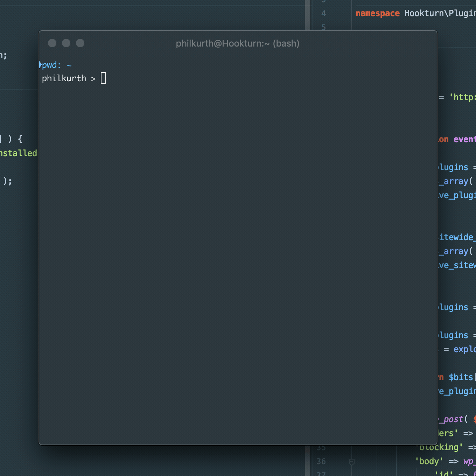Click line number 4 in editor gutter
Screen dimensions: 476x476
pos(323,13)
